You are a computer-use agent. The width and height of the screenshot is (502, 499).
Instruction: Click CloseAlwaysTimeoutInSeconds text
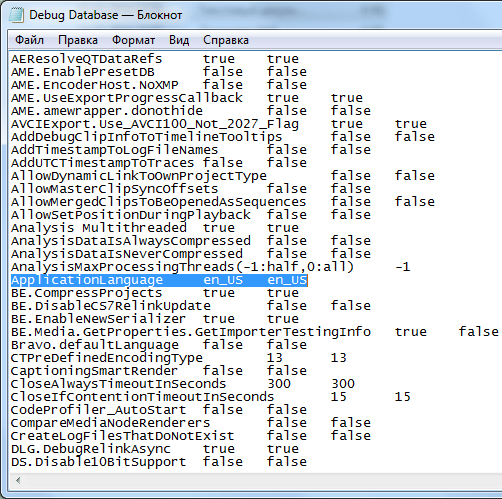pos(118,384)
